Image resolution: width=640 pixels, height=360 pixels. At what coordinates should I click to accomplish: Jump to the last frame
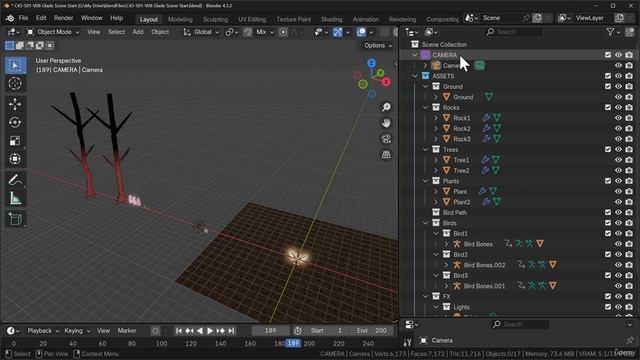(x=231, y=331)
